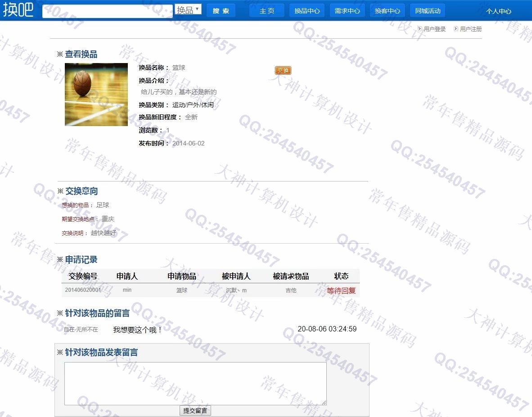This screenshot has height=417, width=532.
Task: Click the 被申请人 value 沉默、m
Action: [236, 290]
